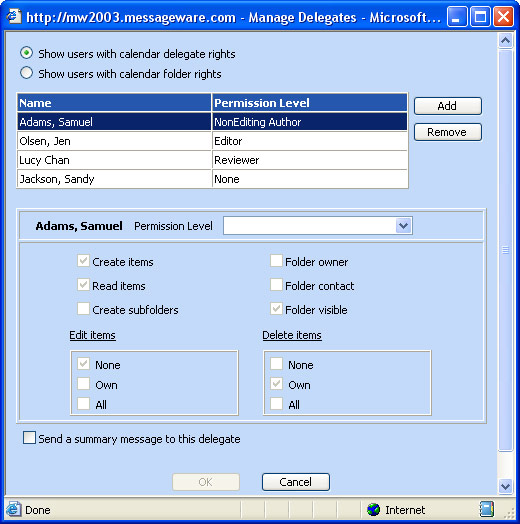Click the Done status text
The height and width of the screenshot is (524, 520).
[38, 510]
